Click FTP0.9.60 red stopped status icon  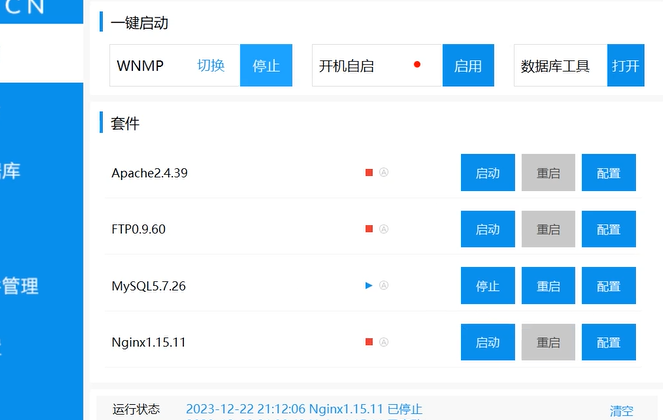[369, 229]
